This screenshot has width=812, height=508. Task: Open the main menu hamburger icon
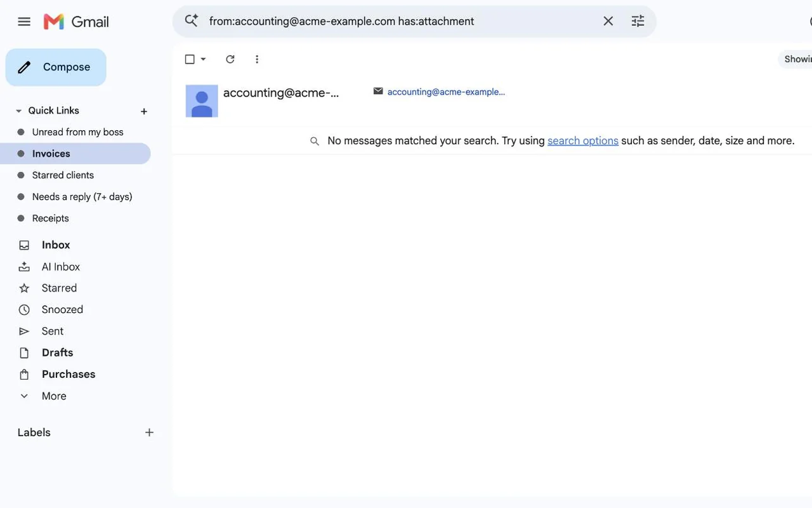point(24,22)
